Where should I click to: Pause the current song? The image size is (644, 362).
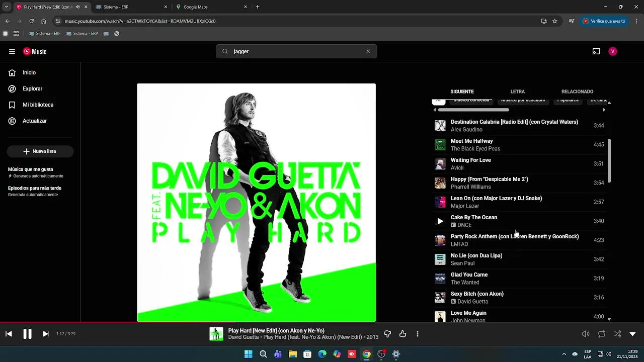(27, 334)
